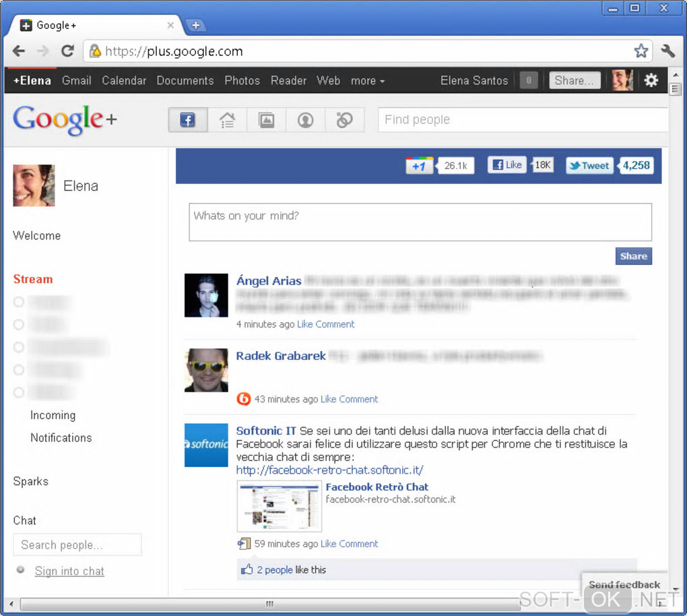Image resolution: width=687 pixels, height=616 pixels.
Task: Open Welcome in the sidebar
Action: tap(37, 235)
